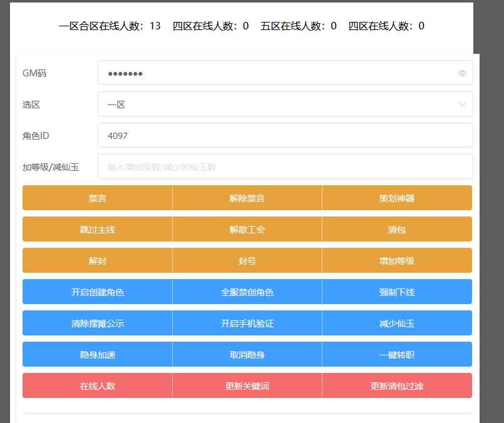The height and width of the screenshot is (423, 504).
Task: Click 开启手机验证 phone verification
Action: pos(247,323)
